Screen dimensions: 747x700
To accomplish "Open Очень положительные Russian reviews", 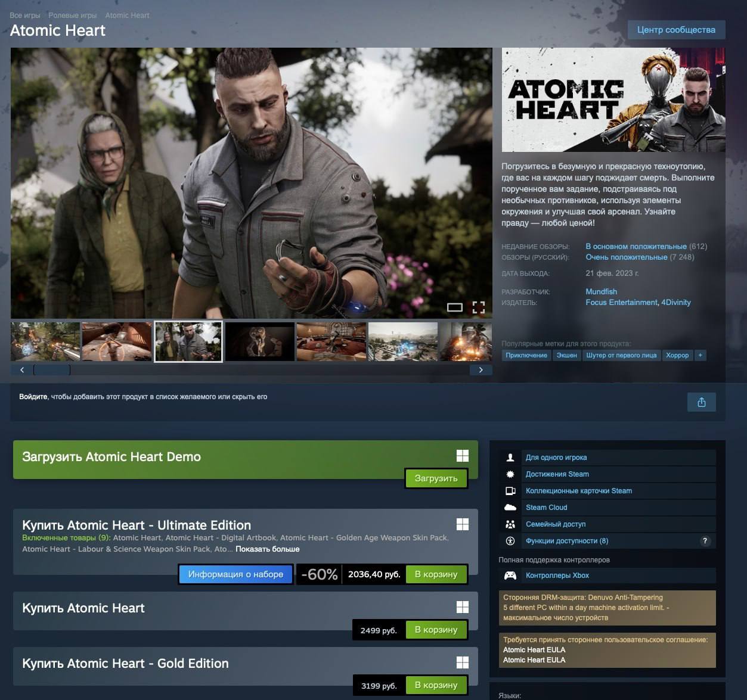I will (x=627, y=257).
